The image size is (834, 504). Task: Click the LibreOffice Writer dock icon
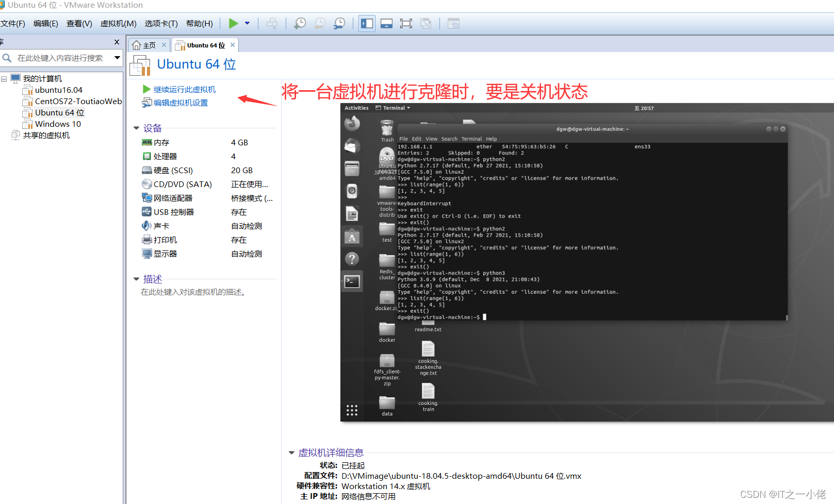(x=352, y=213)
